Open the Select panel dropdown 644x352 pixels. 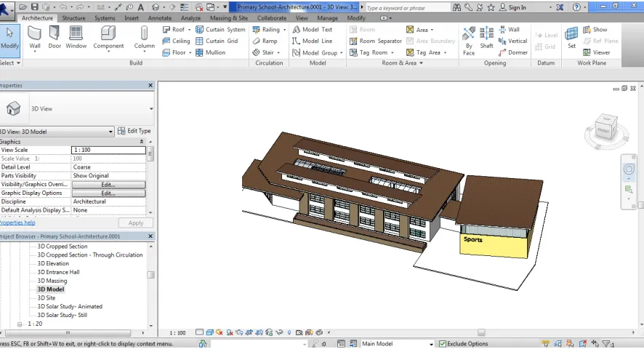coord(9,63)
